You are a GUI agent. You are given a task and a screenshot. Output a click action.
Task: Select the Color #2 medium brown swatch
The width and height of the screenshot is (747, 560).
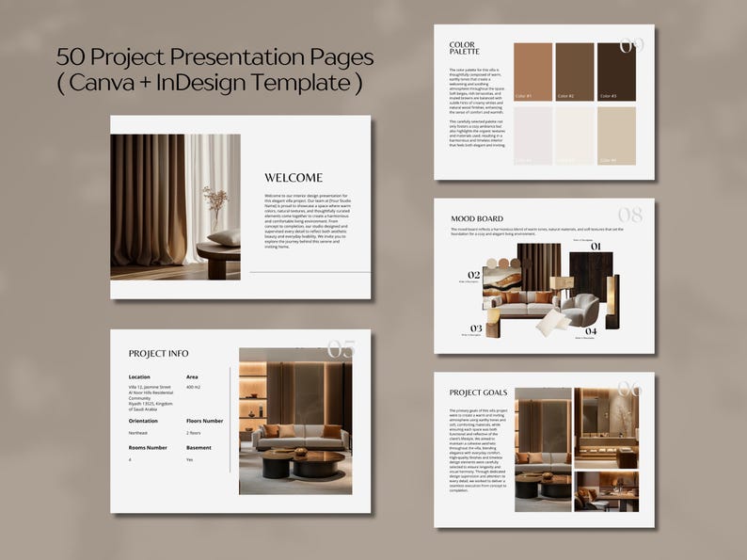[x=575, y=72]
